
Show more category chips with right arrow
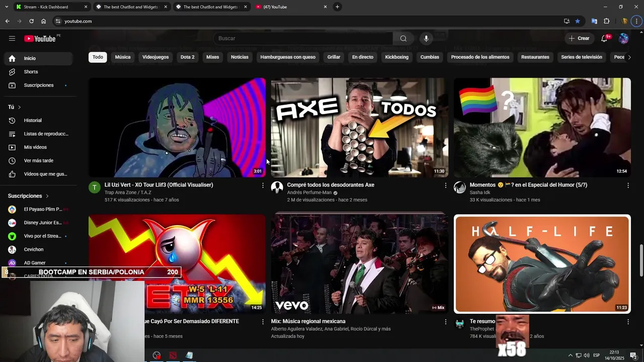tap(629, 57)
